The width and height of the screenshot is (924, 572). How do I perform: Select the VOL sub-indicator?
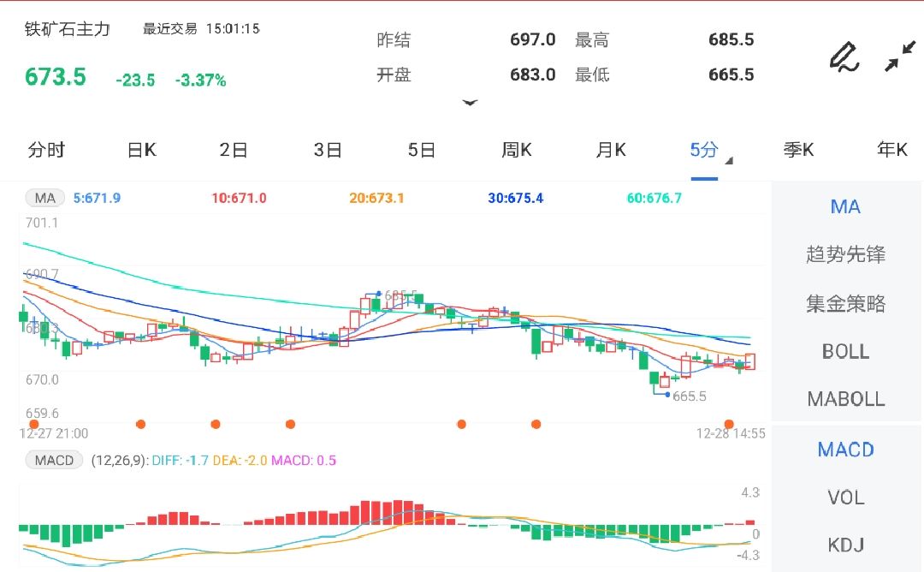tap(845, 498)
